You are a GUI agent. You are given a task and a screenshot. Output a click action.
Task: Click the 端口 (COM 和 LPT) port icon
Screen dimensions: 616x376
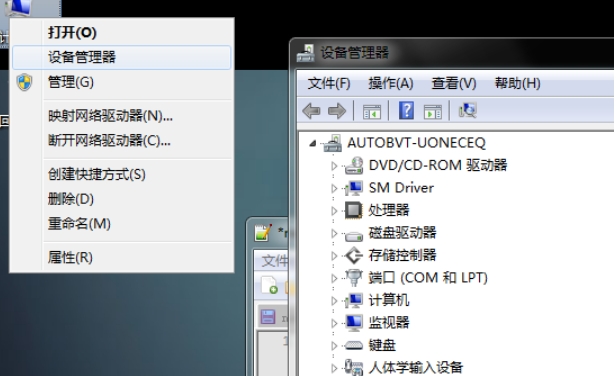354,277
